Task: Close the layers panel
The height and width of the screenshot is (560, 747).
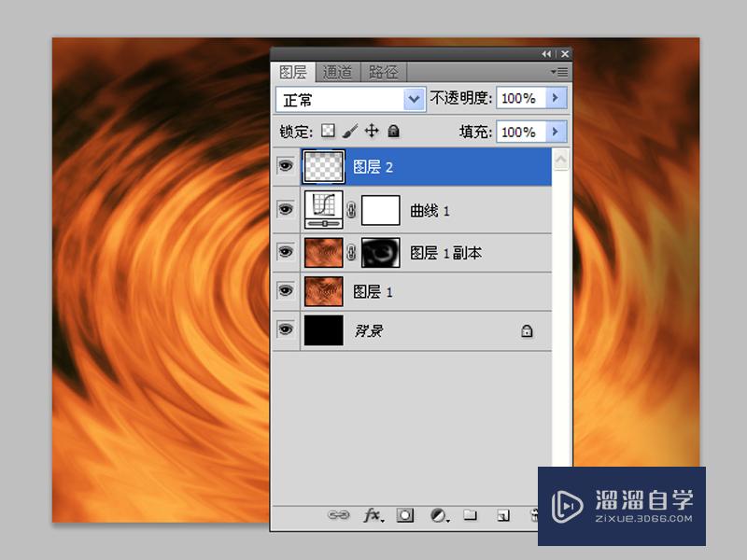Action: tap(565, 54)
